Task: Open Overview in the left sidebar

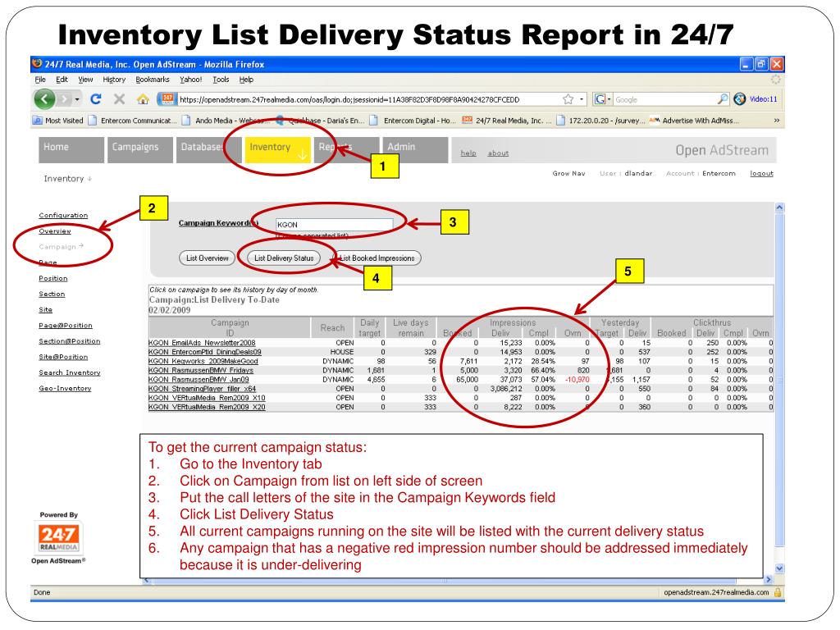Action: click(x=55, y=231)
